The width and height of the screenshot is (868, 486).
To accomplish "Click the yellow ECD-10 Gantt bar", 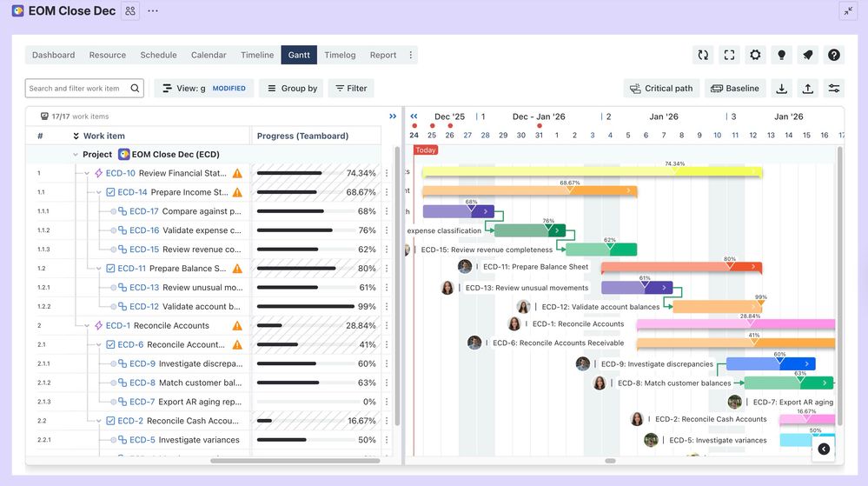I will click(593, 173).
